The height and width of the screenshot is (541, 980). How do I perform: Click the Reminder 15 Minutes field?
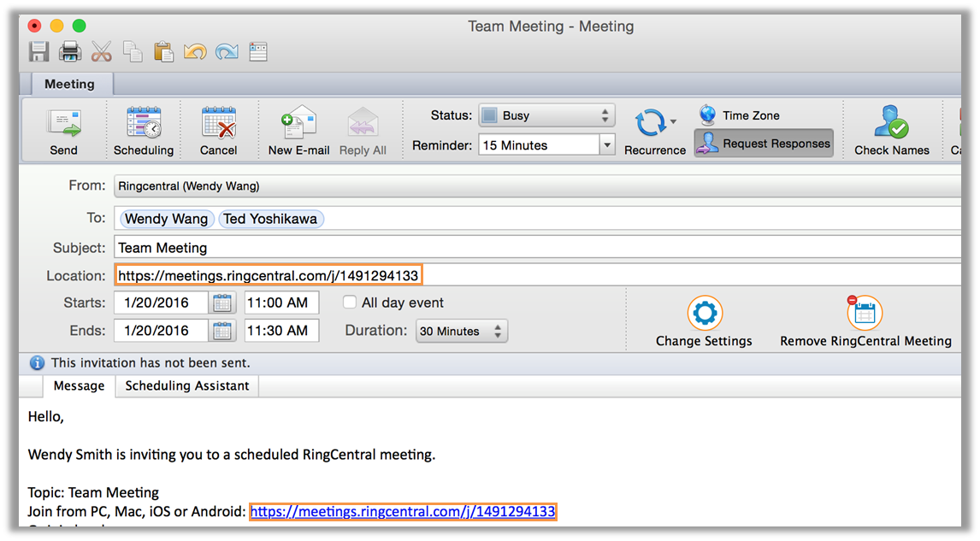click(x=540, y=145)
